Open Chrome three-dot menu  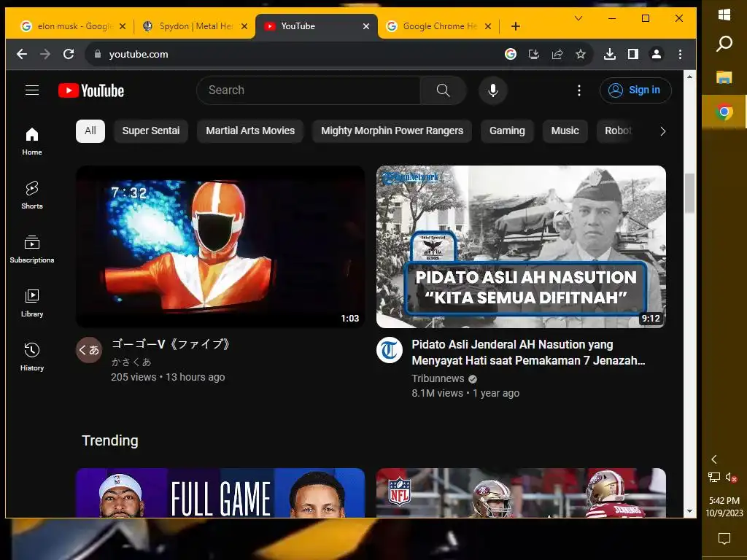(680, 54)
